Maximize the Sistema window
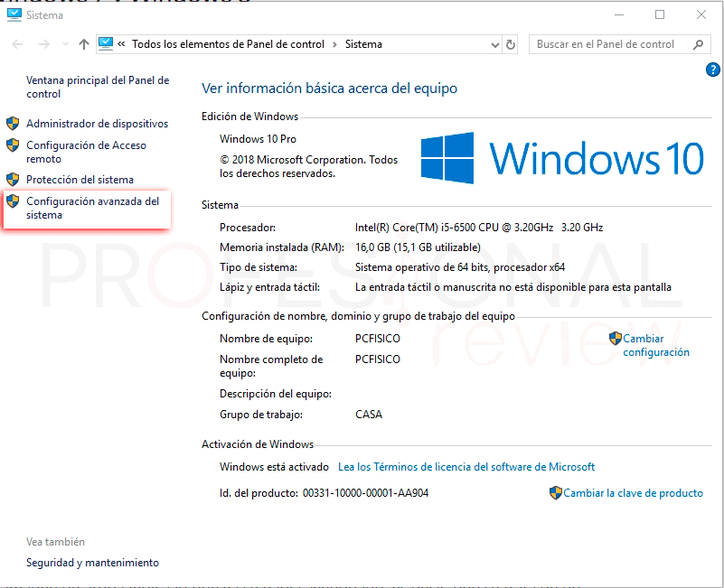Viewport: 724px width, 588px height. pos(660,14)
